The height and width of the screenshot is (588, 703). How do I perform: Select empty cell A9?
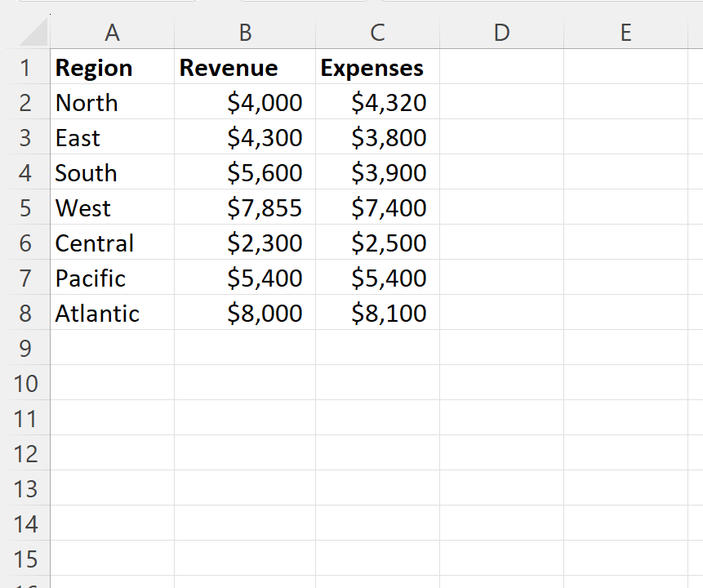[112, 347]
